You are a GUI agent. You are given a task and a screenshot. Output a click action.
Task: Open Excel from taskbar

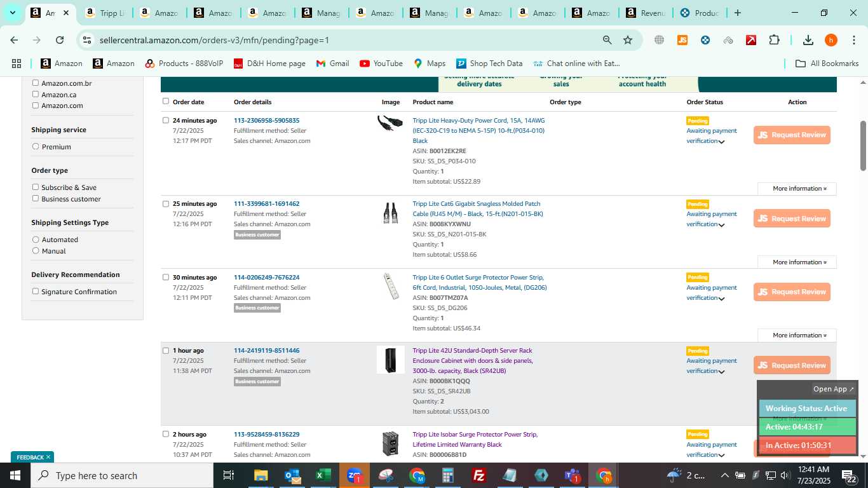pos(323,475)
